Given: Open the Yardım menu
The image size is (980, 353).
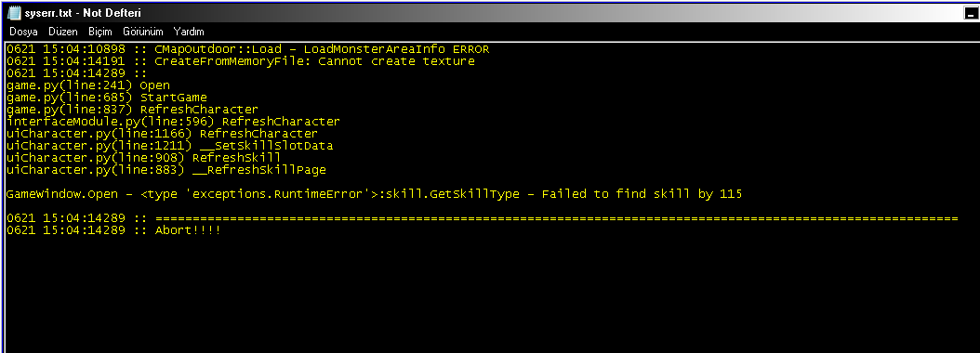Looking at the screenshot, I should tap(189, 32).
